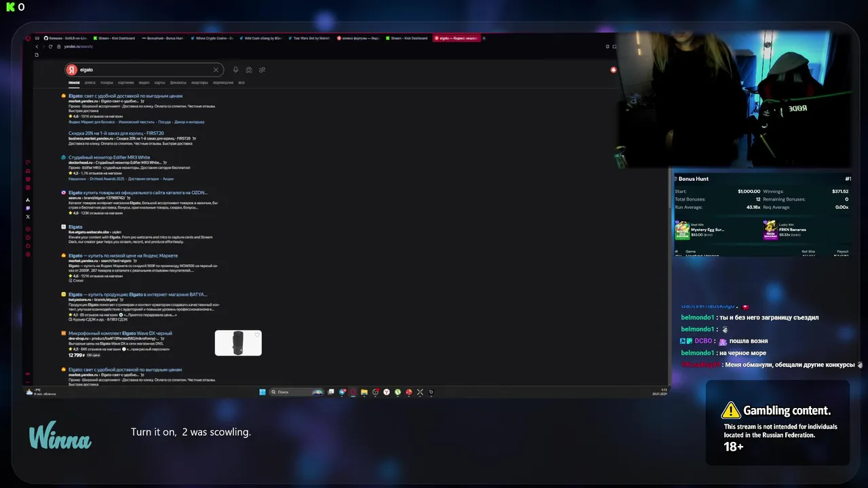
Task: Click the taskbar clock and date
Action: pos(660,392)
